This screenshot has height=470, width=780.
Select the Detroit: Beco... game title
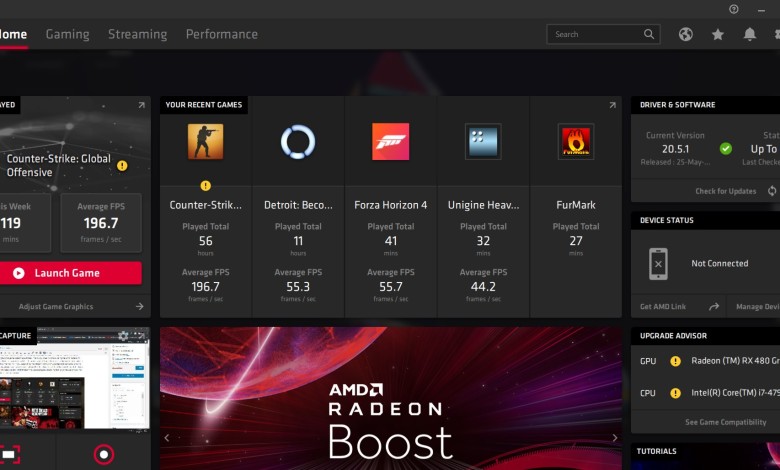[x=298, y=205]
